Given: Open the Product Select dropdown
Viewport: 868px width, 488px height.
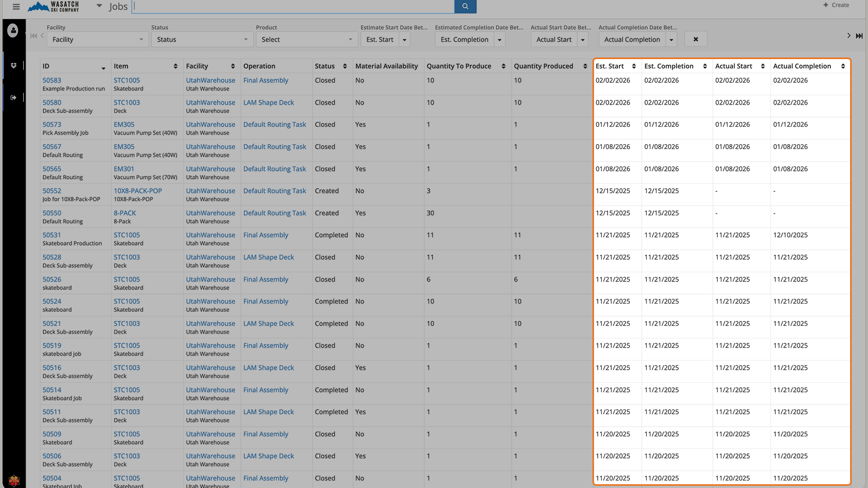Looking at the screenshot, I should pyautogui.click(x=307, y=39).
